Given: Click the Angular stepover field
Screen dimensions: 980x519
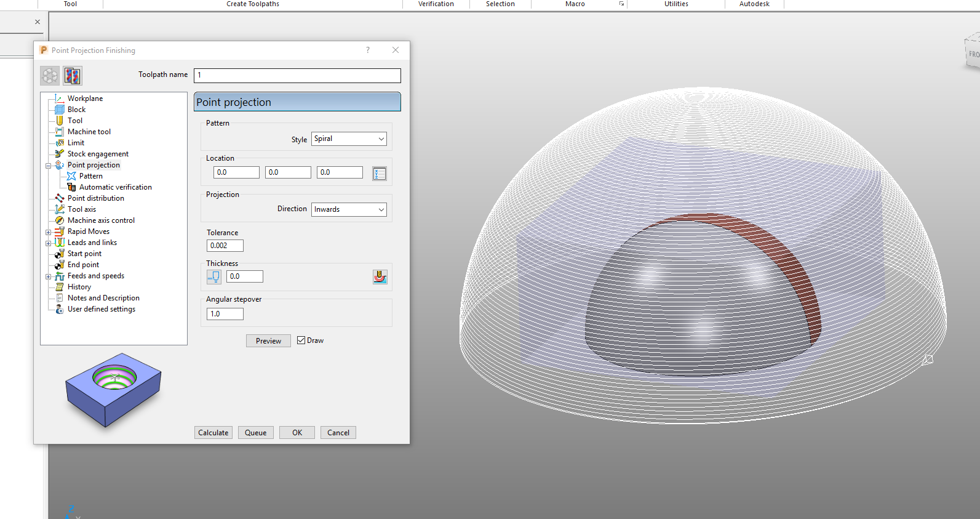Looking at the screenshot, I should [x=225, y=314].
